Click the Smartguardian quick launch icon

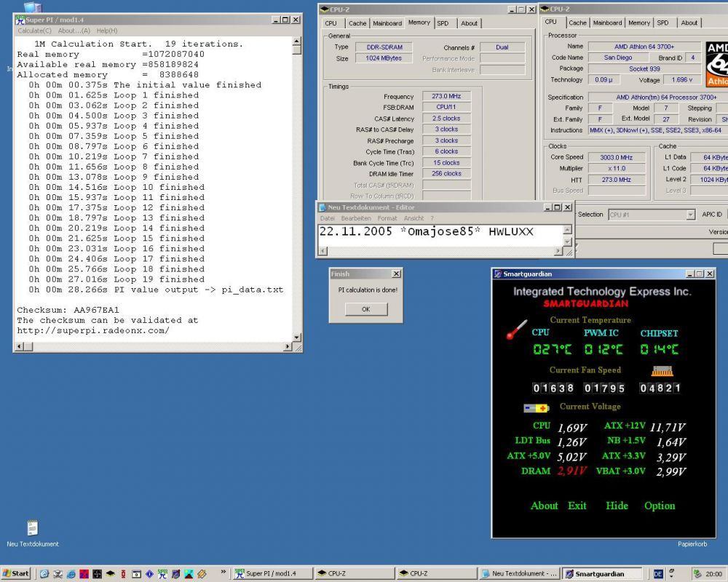click(x=175, y=574)
